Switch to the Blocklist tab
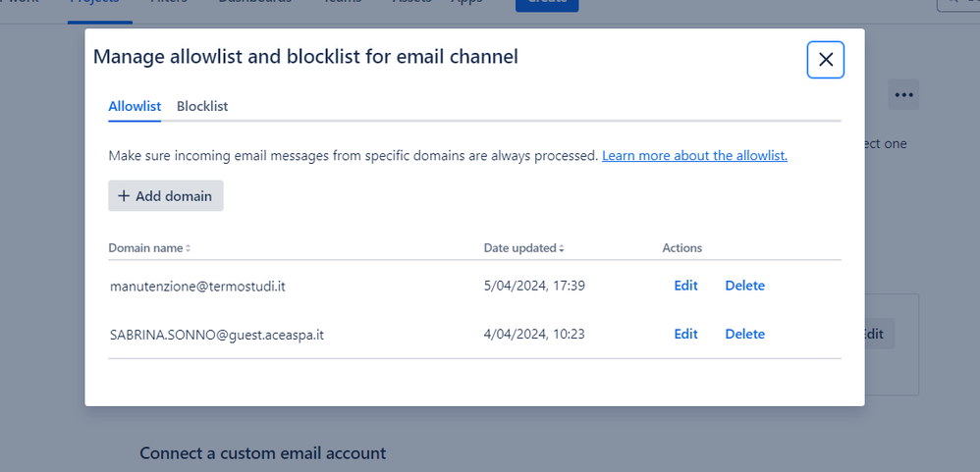This screenshot has height=472, width=980. [x=202, y=106]
